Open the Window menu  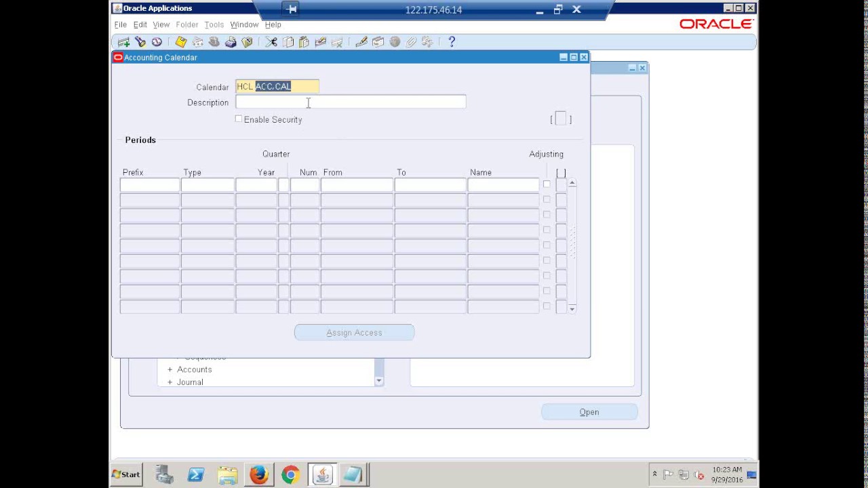244,24
